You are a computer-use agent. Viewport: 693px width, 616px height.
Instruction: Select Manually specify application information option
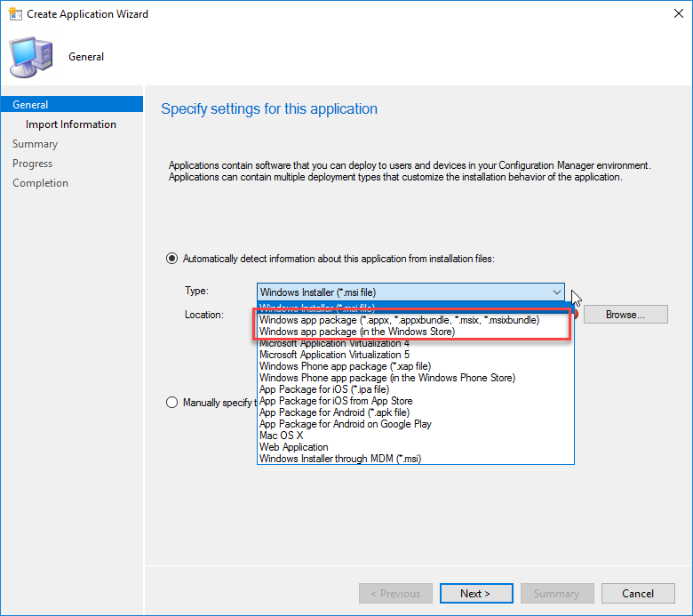[x=172, y=403]
